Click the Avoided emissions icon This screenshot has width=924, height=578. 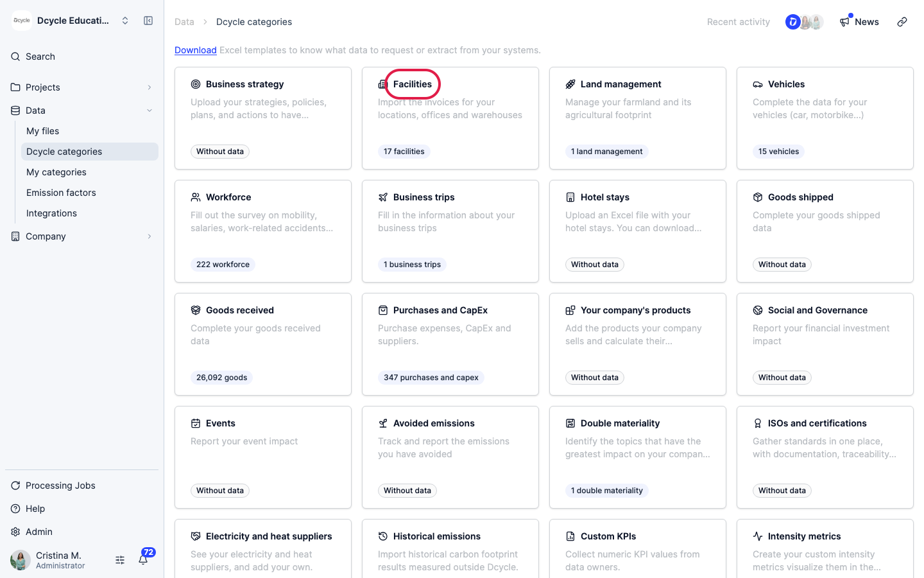383,423
